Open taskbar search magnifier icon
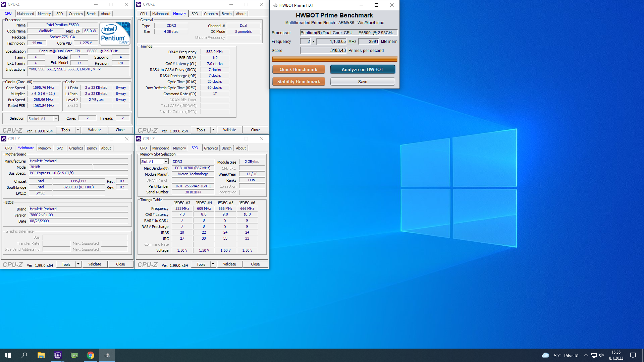Viewport: 644px width, 362px height. click(x=24, y=355)
